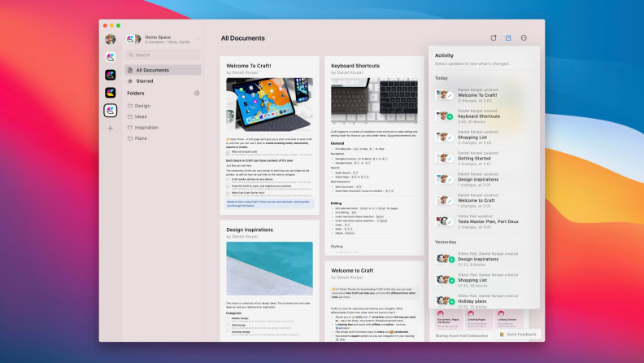Focus the Search field
This screenshot has height=363, width=644.
[163, 55]
